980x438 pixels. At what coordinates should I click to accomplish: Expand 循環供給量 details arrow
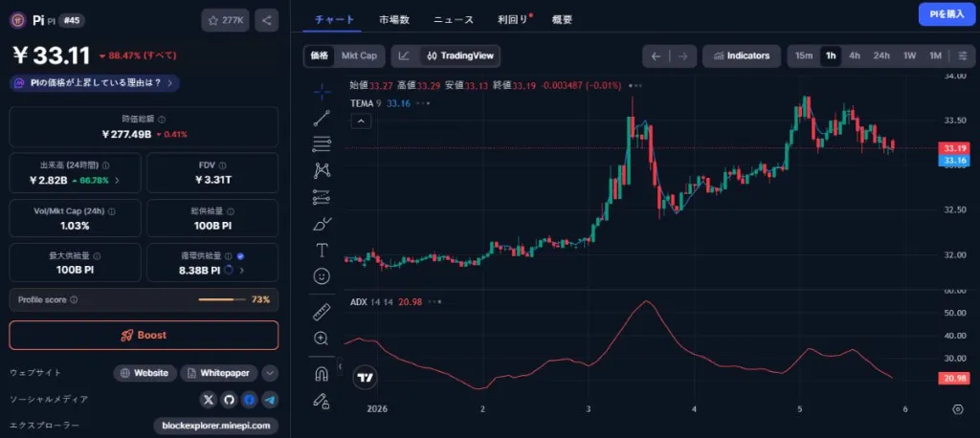242,271
